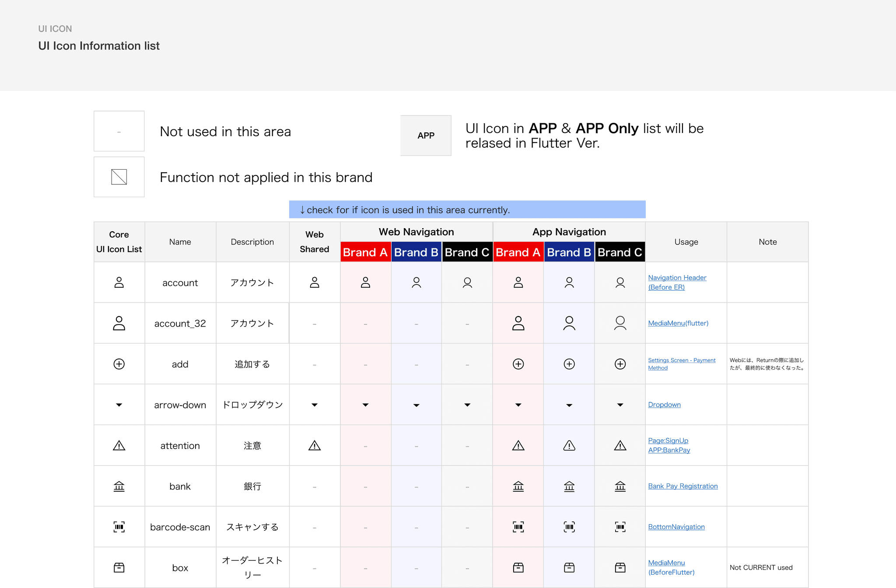Viewport: 896px width, 588px height.
Task: Click the account_32 icon in Core UI Icon List
Action: [119, 323]
